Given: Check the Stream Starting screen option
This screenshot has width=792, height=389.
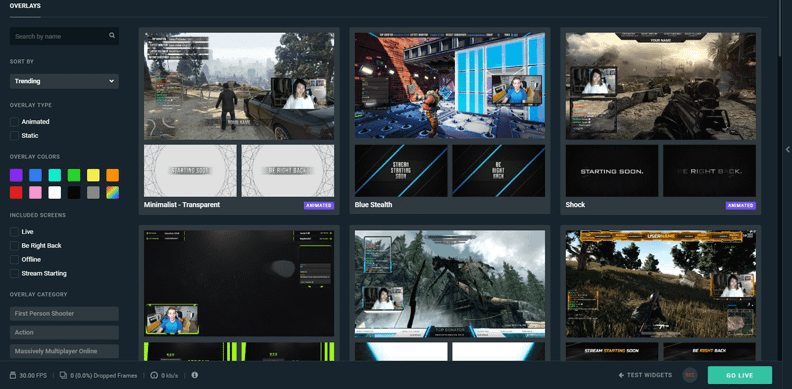Looking at the screenshot, I should (14, 273).
